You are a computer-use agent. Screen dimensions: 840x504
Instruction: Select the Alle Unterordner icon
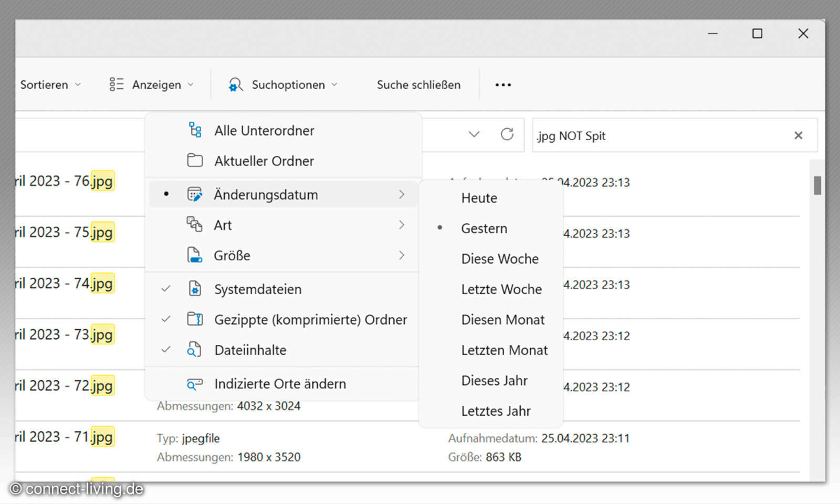pyautogui.click(x=195, y=130)
